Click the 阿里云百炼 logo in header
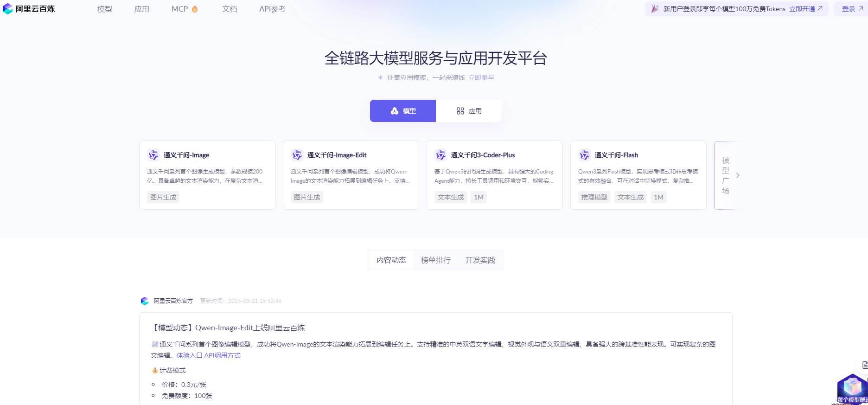868x405 pixels. pyautogui.click(x=29, y=9)
